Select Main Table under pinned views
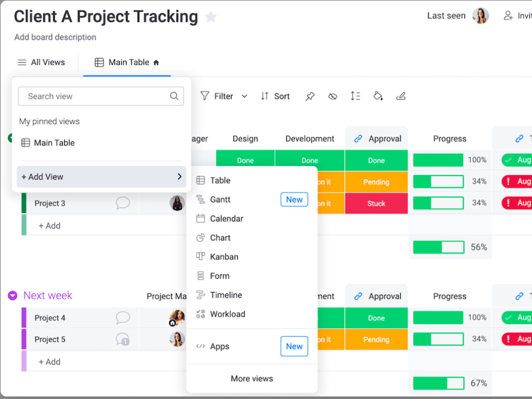The height and width of the screenshot is (399, 532). point(48,143)
